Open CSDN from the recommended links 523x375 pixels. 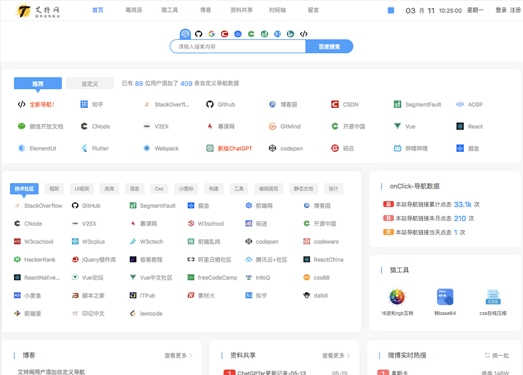pyautogui.click(x=345, y=104)
